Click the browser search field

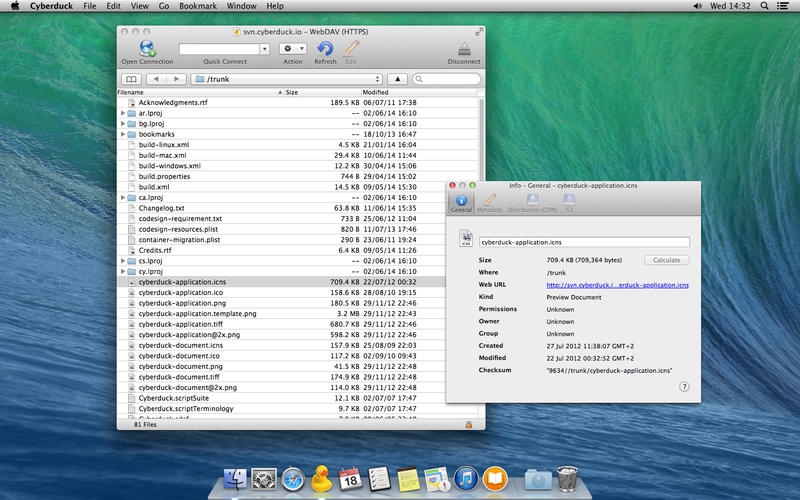tap(446, 79)
